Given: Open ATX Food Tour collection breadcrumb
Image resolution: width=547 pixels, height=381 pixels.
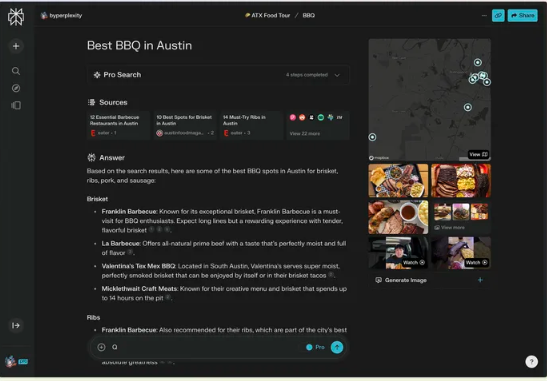Looking at the screenshot, I should 268,15.
